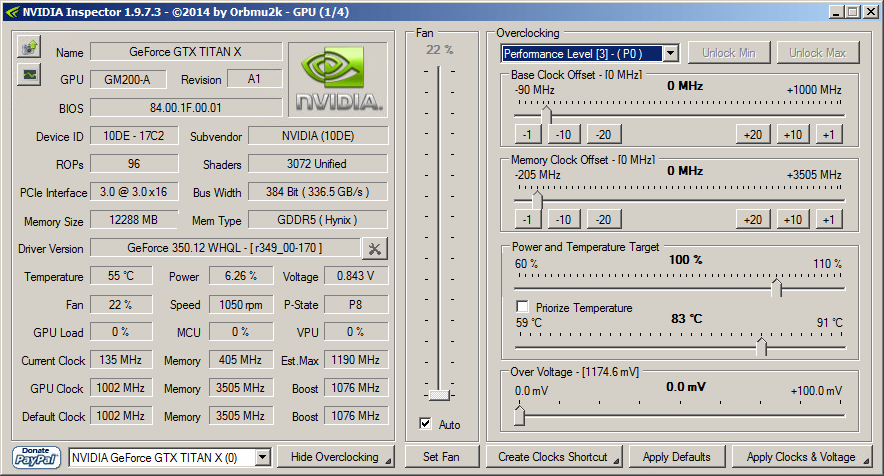Click Memory Clock Offset -20 button
The image size is (884, 476).
(604, 219)
